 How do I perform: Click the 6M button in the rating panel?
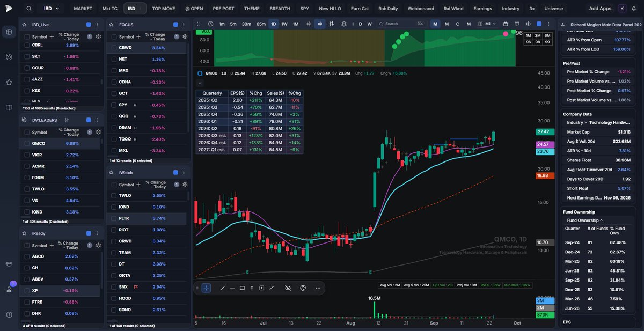[x=547, y=35]
